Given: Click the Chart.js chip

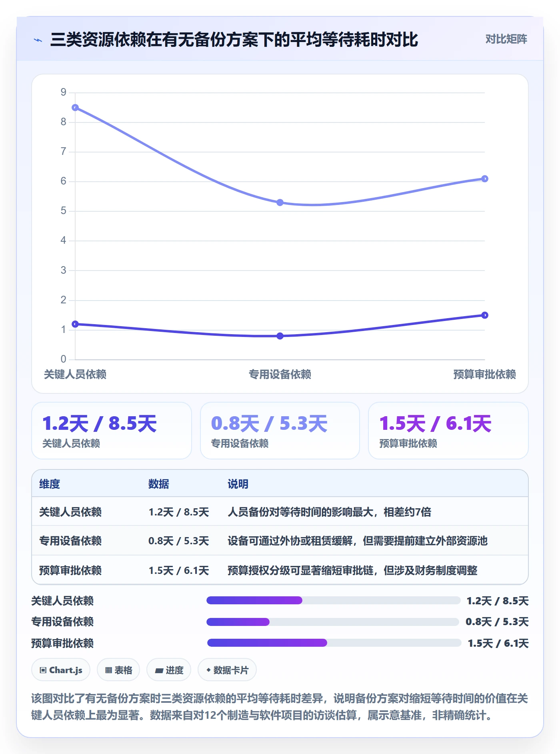Looking at the screenshot, I should pos(61,670).
